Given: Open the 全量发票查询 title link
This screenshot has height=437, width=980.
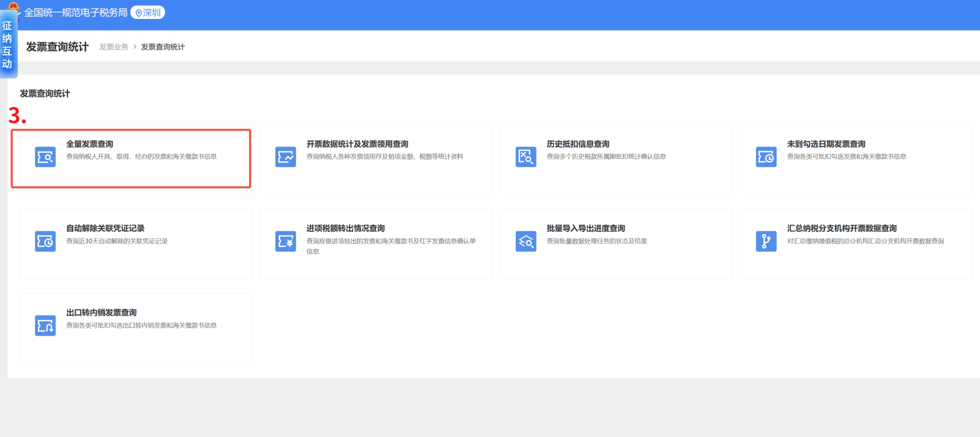Looking at the screenshot, I should coord(89,144).
